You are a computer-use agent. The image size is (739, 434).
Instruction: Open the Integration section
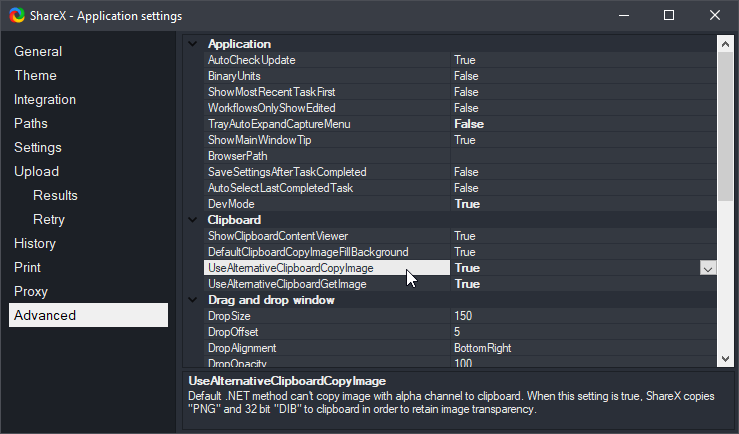click(45, 99)
